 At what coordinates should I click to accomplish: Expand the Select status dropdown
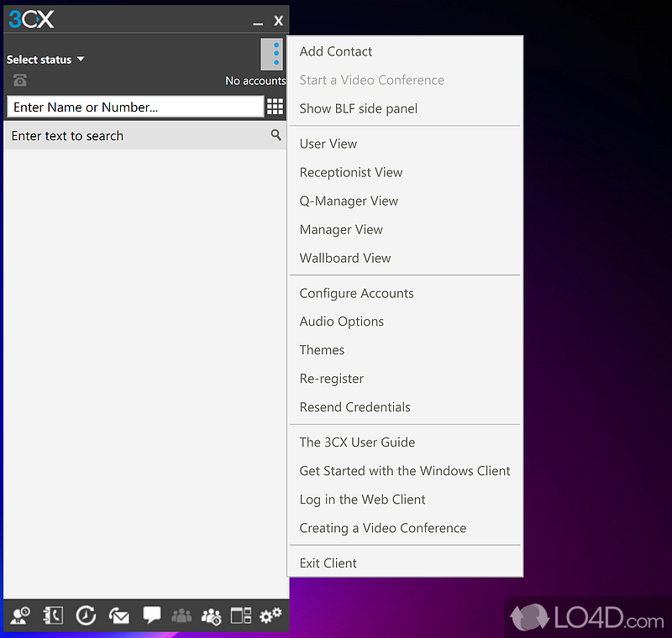click(x=46, y=60)
